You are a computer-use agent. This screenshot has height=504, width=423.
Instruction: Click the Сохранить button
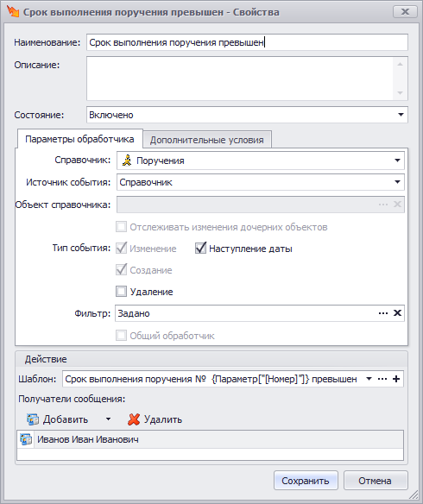(x=306, y=481)
